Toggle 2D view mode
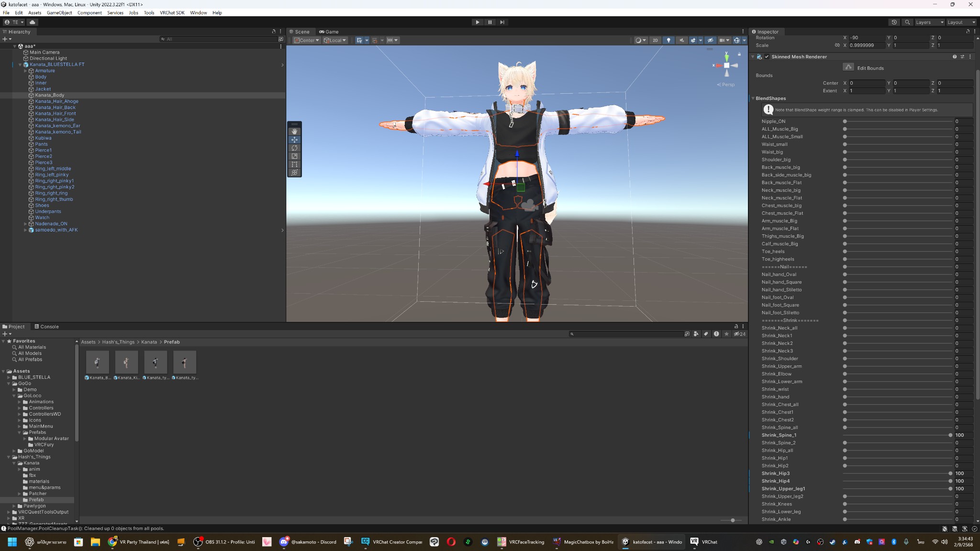The width and height of the screenshot is (980, 551). [655, 40]
